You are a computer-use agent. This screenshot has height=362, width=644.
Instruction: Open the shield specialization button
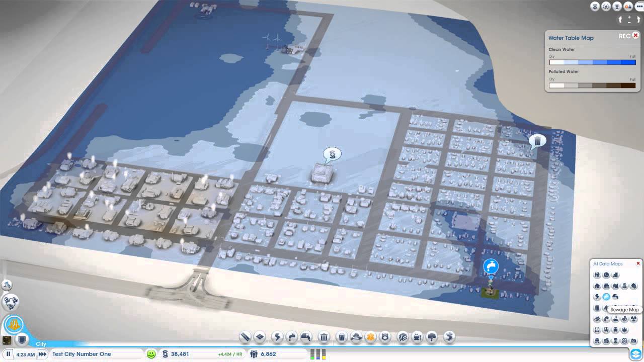click(22, 340)
